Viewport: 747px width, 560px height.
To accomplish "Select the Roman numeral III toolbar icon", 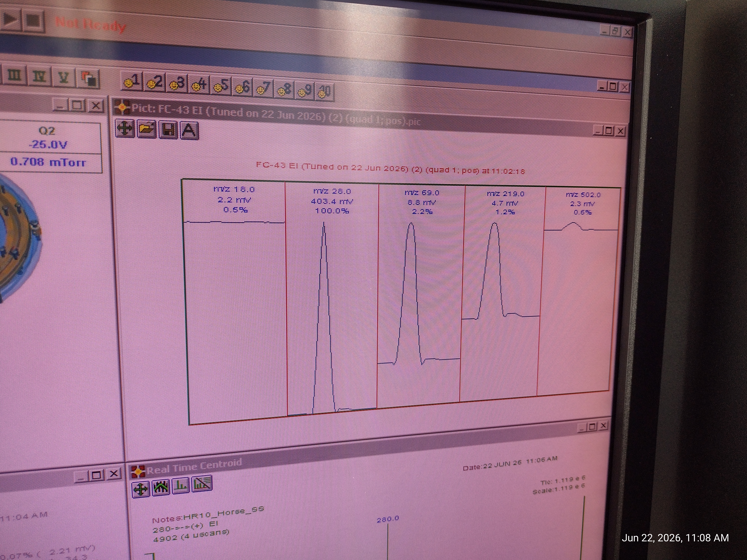I will point(14,76).
